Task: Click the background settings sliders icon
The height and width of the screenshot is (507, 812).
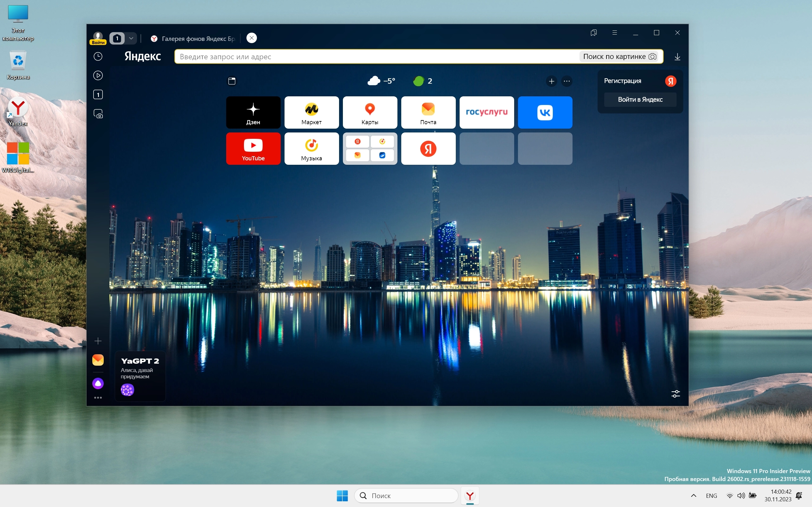Action: tap(675, 394)
